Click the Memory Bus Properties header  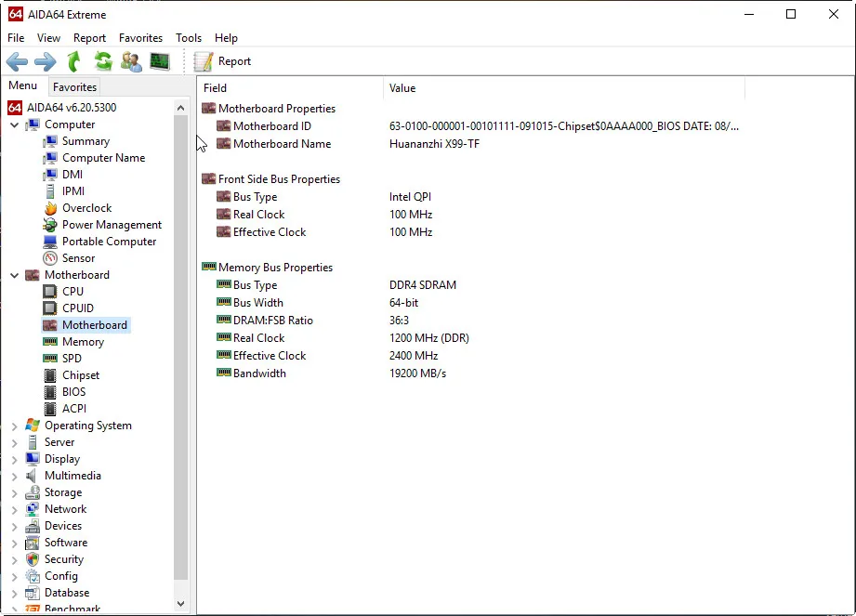276,268
